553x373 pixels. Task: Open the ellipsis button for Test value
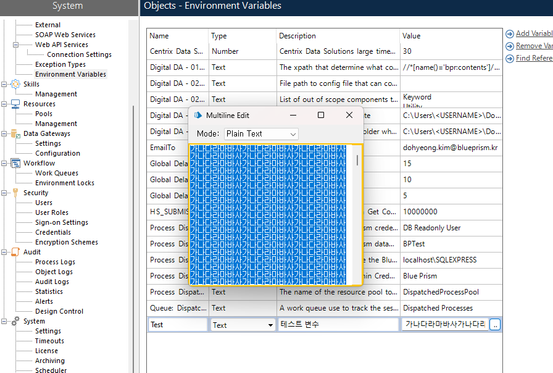point(495,324)
